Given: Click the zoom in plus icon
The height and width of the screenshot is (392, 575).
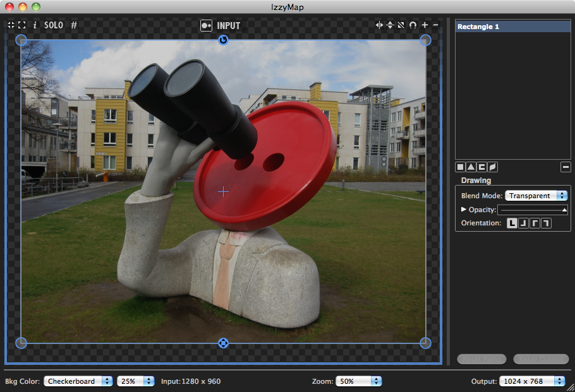Looking at the screenshot, I should (x=425, y=25).
